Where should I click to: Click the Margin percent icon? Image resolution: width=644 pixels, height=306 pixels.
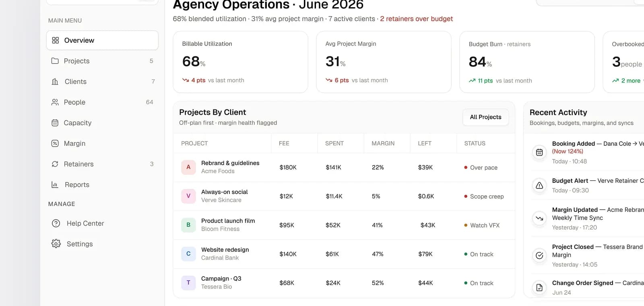pos(55,143)
